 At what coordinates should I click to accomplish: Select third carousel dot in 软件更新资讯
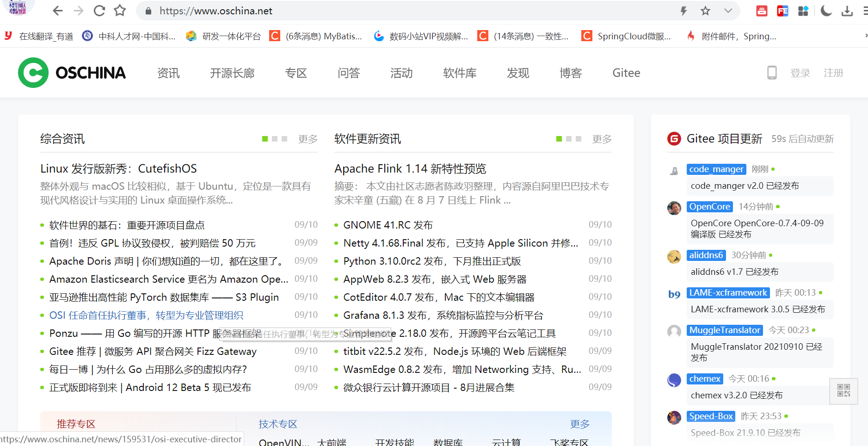(579, 139)
